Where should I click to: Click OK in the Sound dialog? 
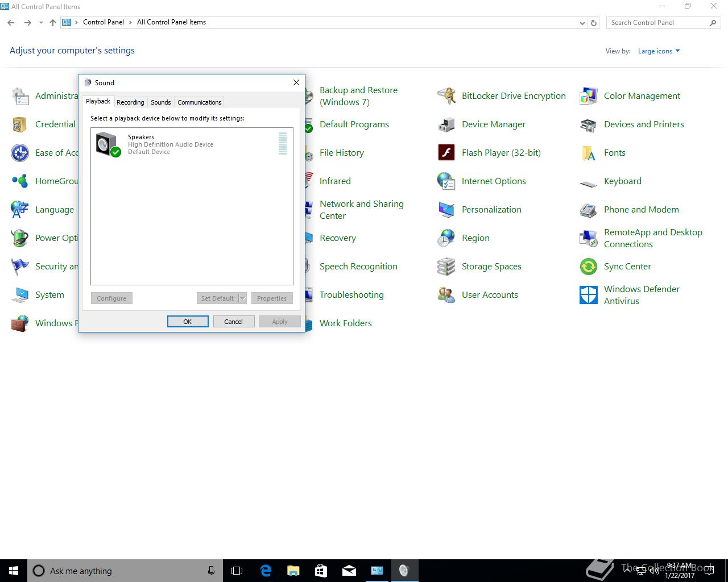[188, 322]
